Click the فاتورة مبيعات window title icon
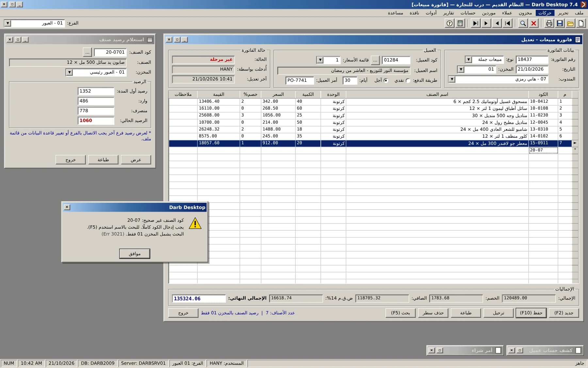Viewport: 588px width, 368px height. point(578,40)
